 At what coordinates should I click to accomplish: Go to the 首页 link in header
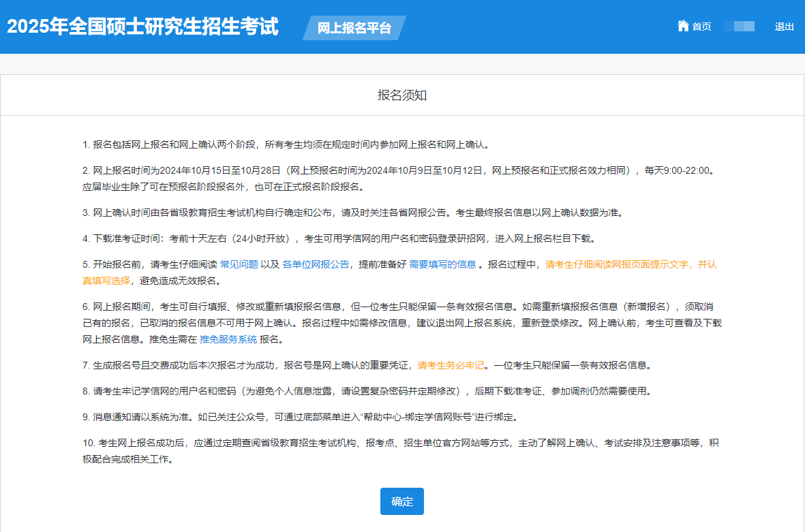(701, 27)
